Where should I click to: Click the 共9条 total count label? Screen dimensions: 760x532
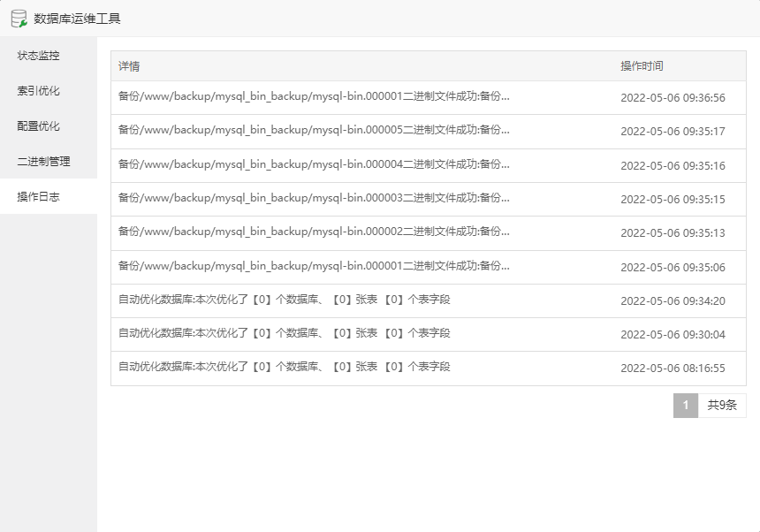coord(722,405)
